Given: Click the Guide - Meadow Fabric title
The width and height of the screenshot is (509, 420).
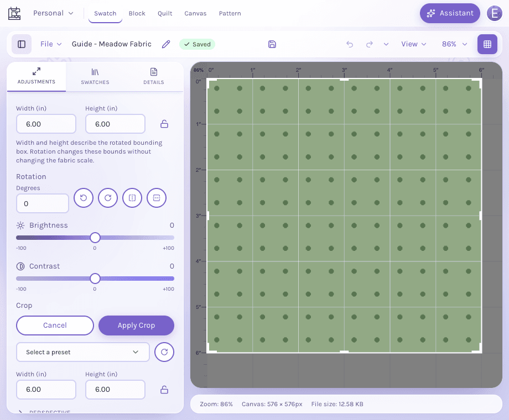Looking at the screenshot, I should (112, 44).
